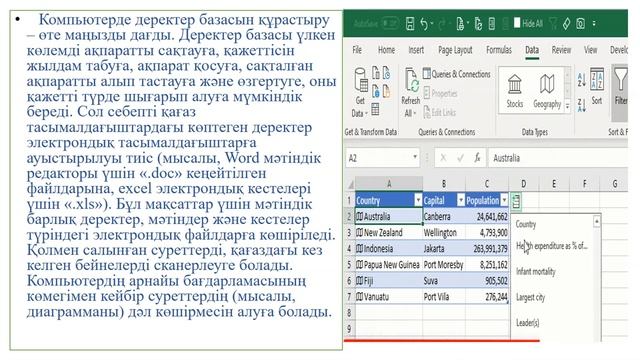This screenshot has width=640, height=360.
Task: Click the Add Column data button
Action: (x=516, y=201)
